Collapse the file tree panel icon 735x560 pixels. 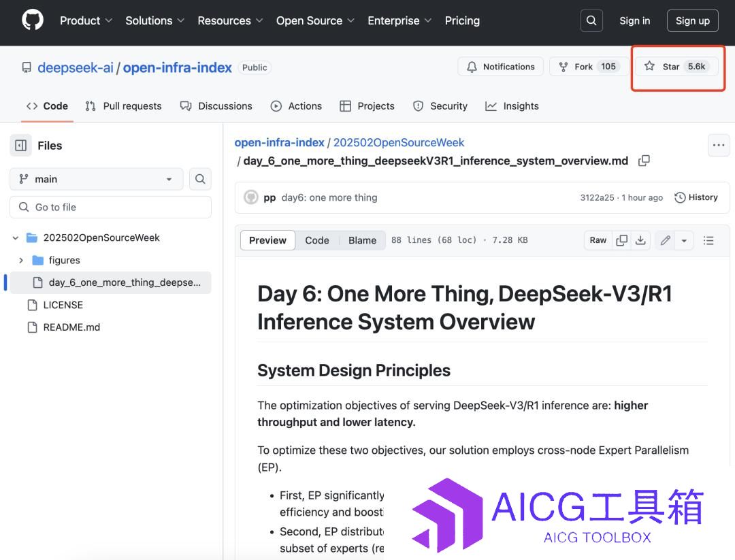20,145
